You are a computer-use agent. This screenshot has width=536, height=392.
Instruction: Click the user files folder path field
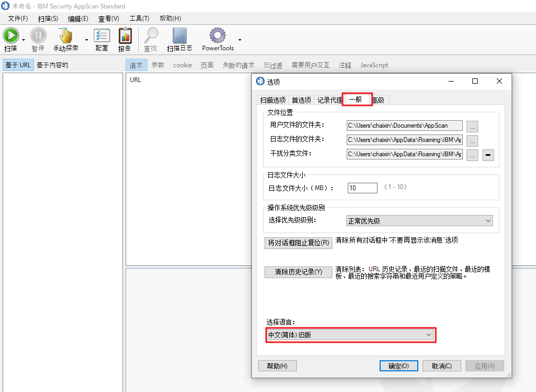[x=405, y=126]
